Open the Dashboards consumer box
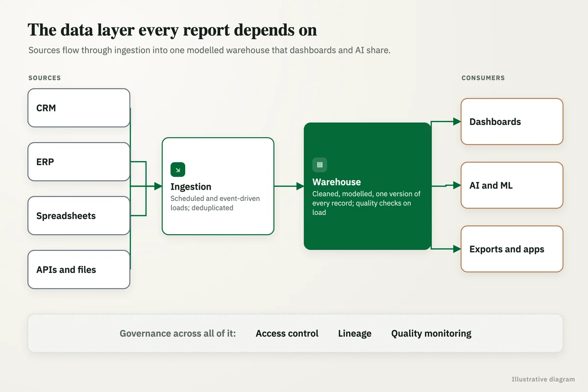 pyautogui.click(x=512, y=122)
